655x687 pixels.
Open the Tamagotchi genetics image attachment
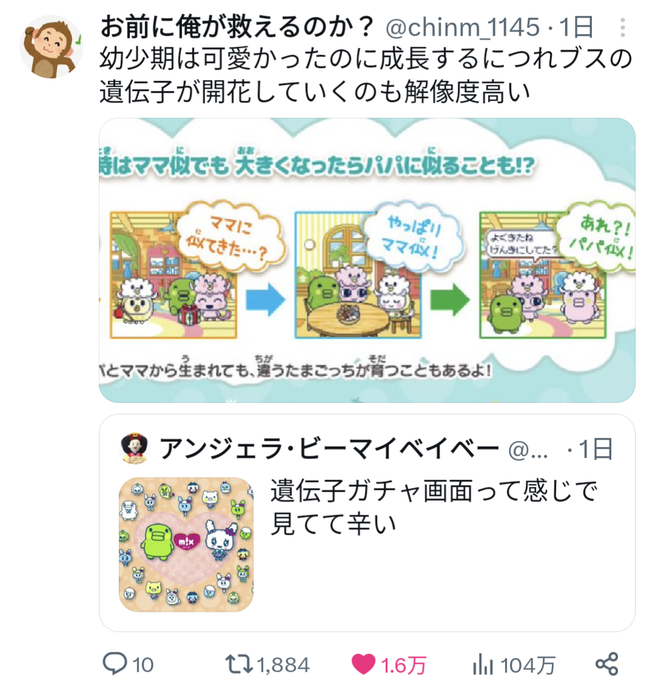(367, 260)
